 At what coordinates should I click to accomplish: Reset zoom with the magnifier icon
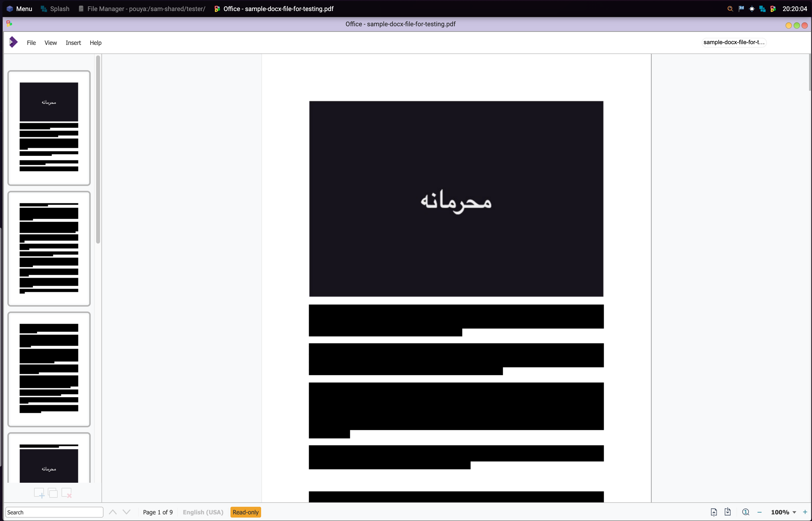point(745,512)
